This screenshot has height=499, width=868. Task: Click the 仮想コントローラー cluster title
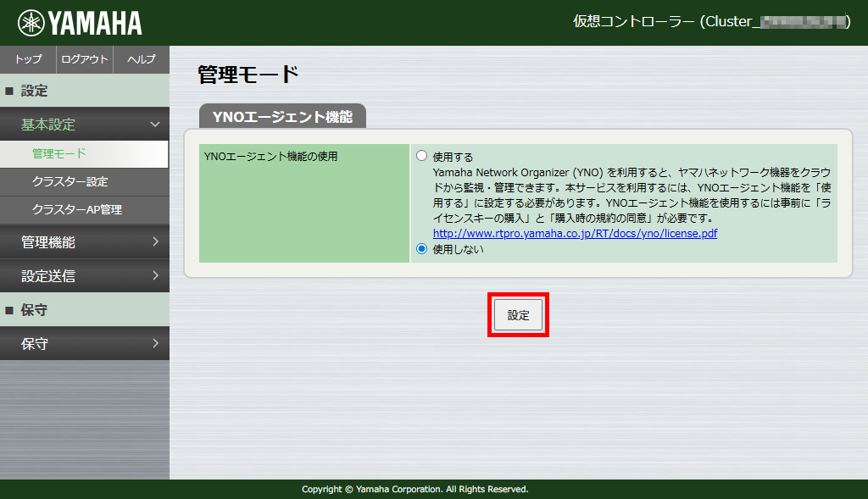pos(711,21)
